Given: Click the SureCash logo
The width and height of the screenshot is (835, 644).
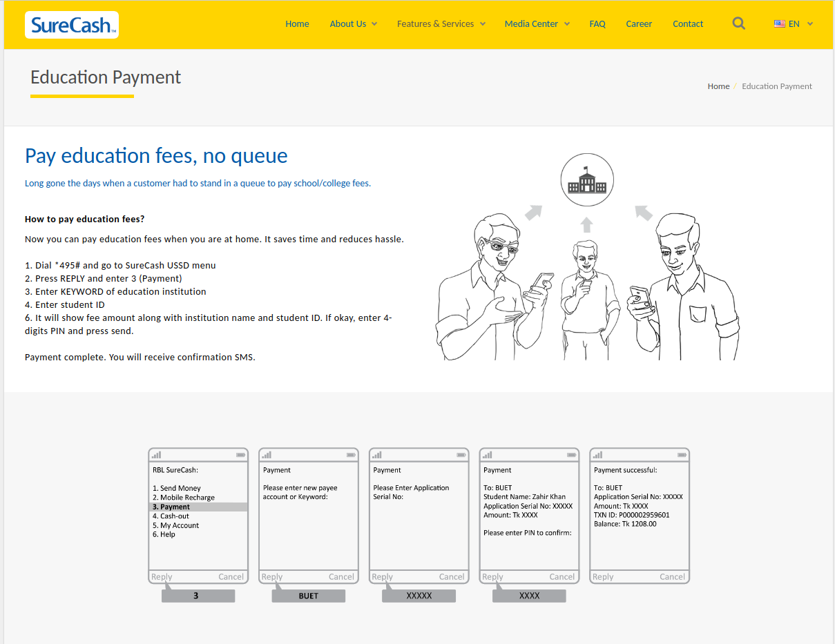Looking at the screenshot, I should pos(72,25).
